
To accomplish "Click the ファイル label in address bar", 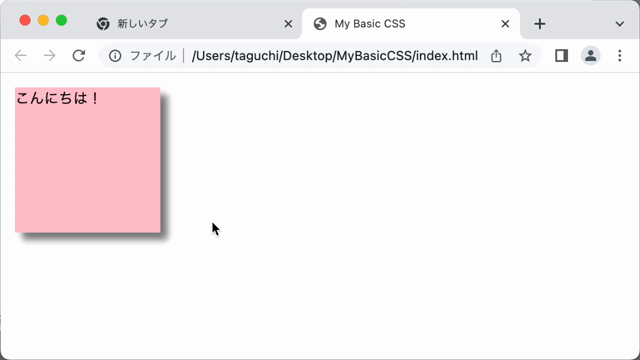I will coord(153,56).
